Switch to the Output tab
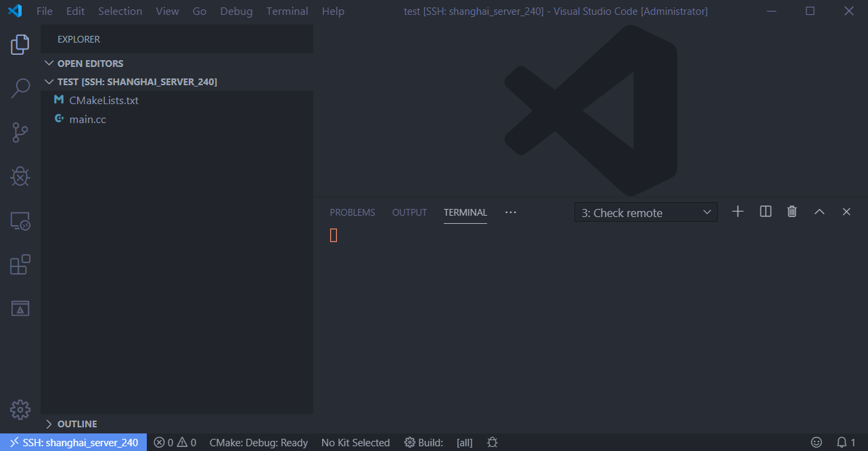This screenshot has height=451, width=868. (x=409, y=212)
